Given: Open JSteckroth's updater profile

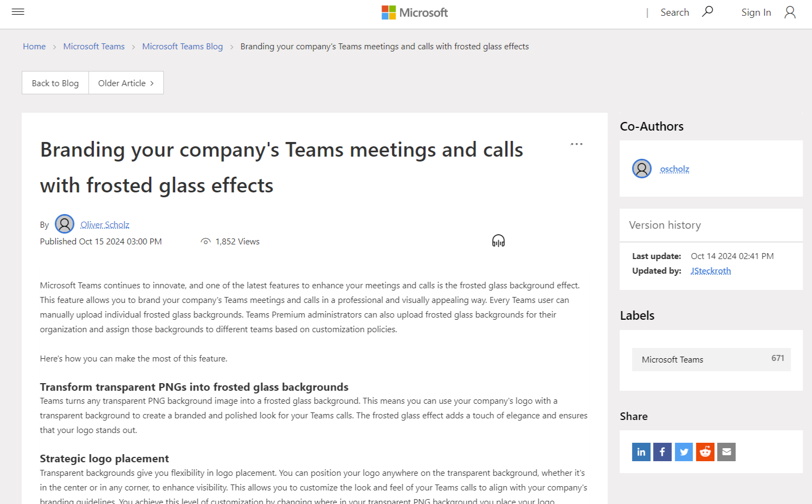Looking at the screenshot, I should [711, 270].
